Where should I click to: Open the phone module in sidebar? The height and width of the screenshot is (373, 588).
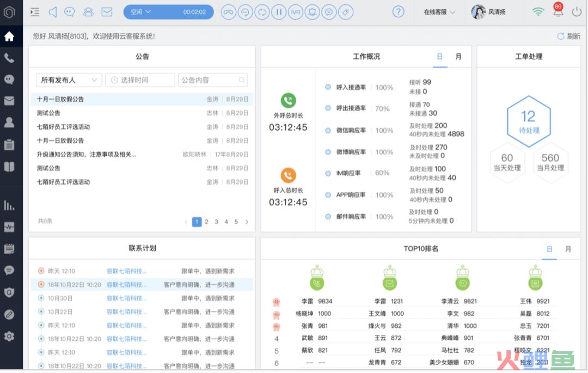[9, 58]
